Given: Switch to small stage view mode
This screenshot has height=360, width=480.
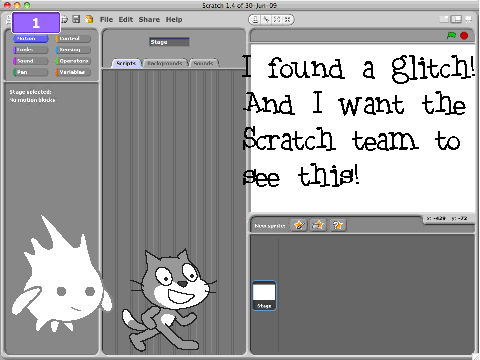Looking at the screenshot, I should 444,19.
